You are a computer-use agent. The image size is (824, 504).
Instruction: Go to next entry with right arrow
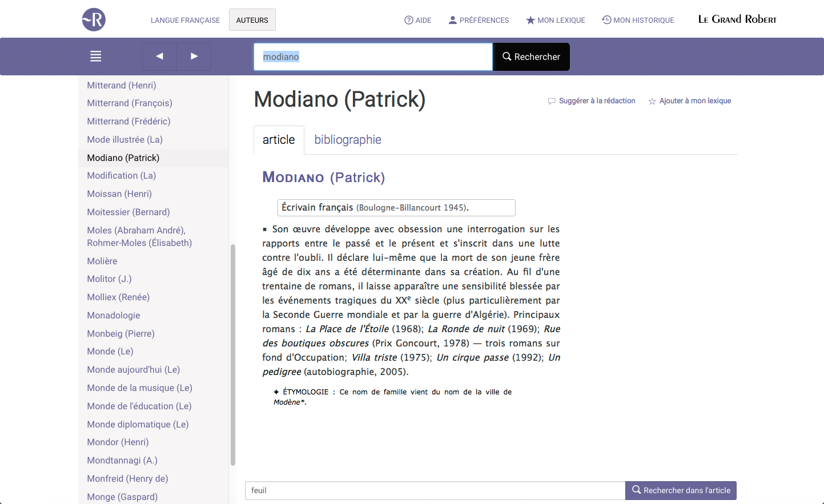pyautogui.click(x=194, y=57)
